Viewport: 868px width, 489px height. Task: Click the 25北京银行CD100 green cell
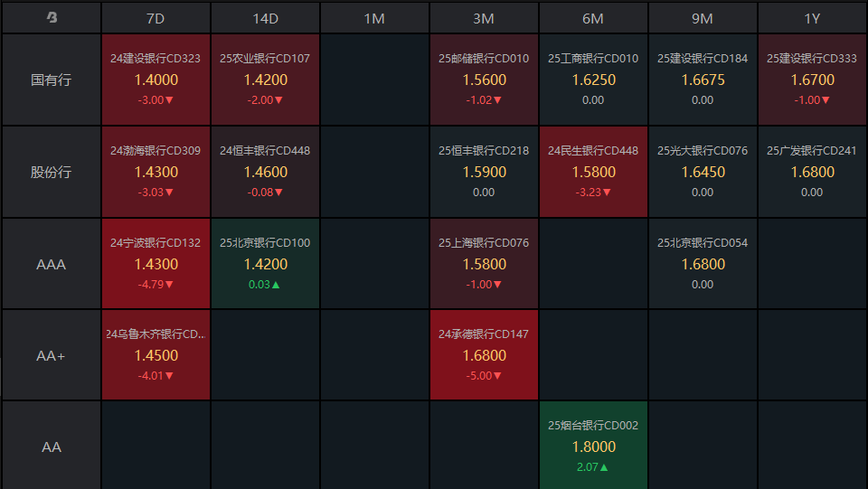(265, 264)
